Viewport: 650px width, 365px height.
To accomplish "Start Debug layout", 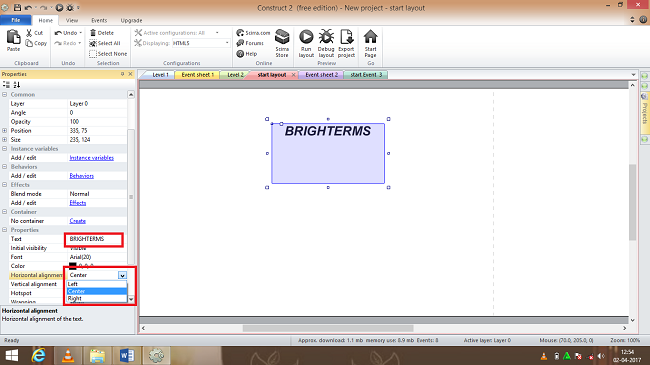I will coord(326,43).
